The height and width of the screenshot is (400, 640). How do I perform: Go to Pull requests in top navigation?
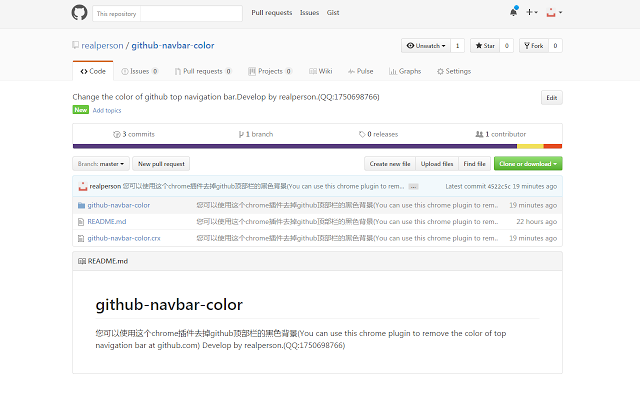271,13
